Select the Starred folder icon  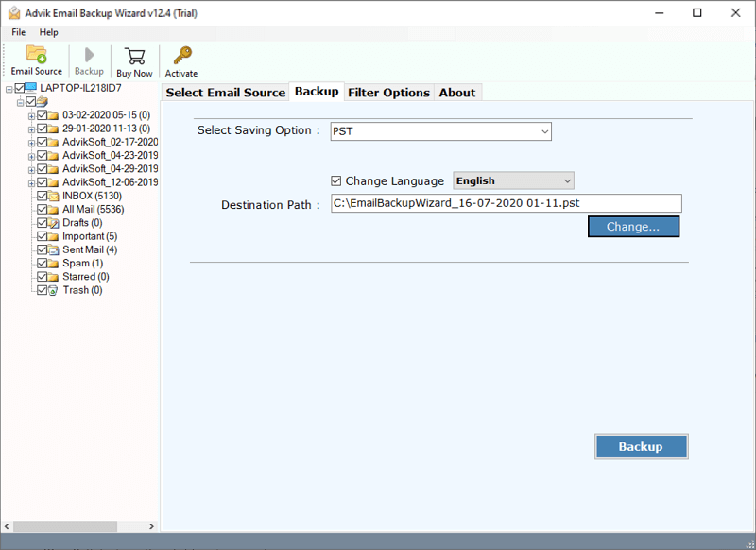click(53, 277)
